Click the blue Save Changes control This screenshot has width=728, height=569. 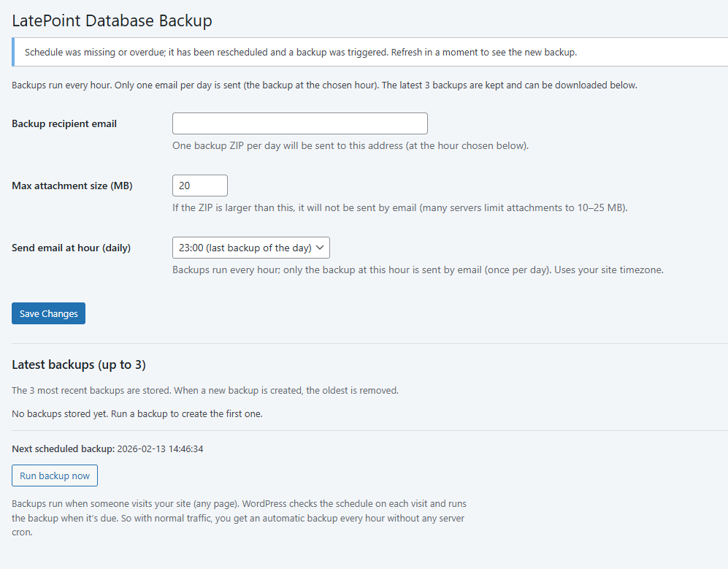click(48, 313)
